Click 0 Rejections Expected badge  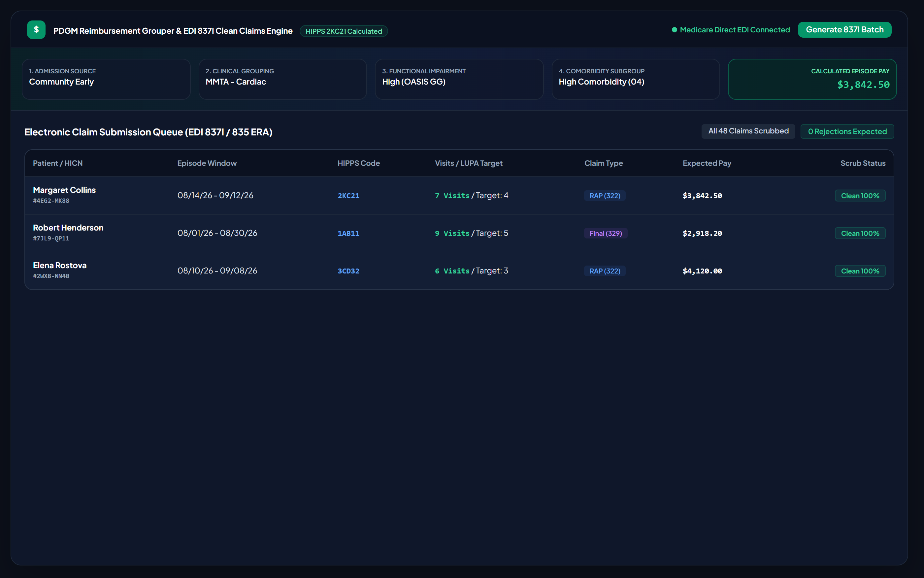pyautogui.click(x=847, y=131)
